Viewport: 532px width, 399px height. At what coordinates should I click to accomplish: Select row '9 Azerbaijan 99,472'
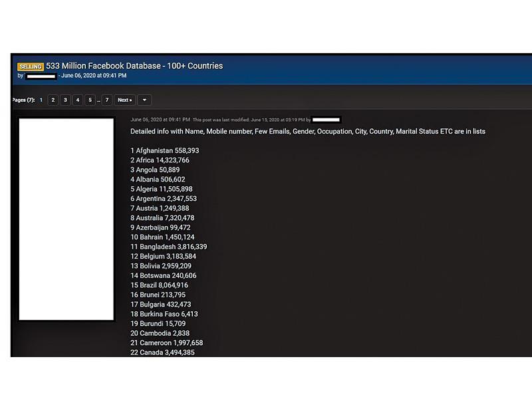pos(160,227)
